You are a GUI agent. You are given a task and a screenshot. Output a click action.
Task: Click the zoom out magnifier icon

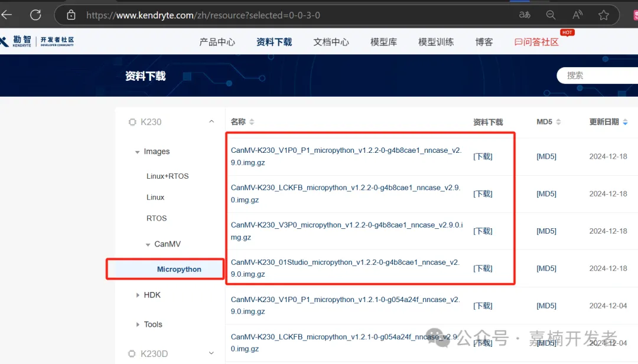pyautogui.click(x=551, y=15)
